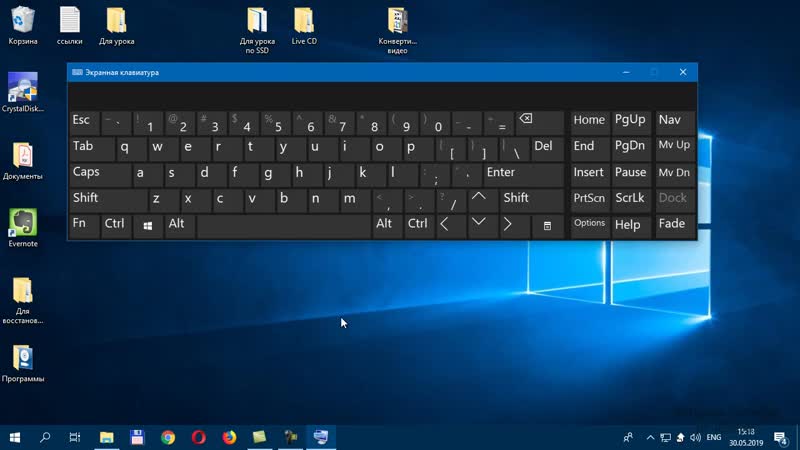Image resolution: width=800 pixels, height=450 pixels.
Task: Select the Документы desktop icon
Action: pyautogui.click(x=22, y=161)
